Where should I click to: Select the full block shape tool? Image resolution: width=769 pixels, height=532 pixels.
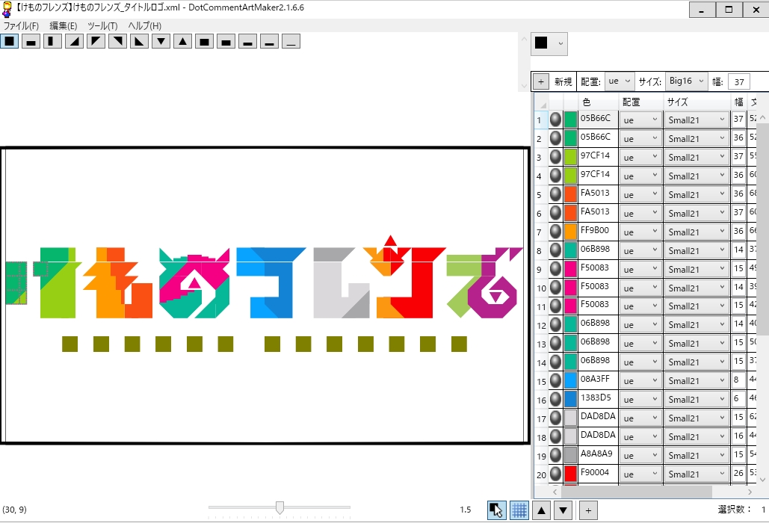pyautogui.click(x=9, y=41)
